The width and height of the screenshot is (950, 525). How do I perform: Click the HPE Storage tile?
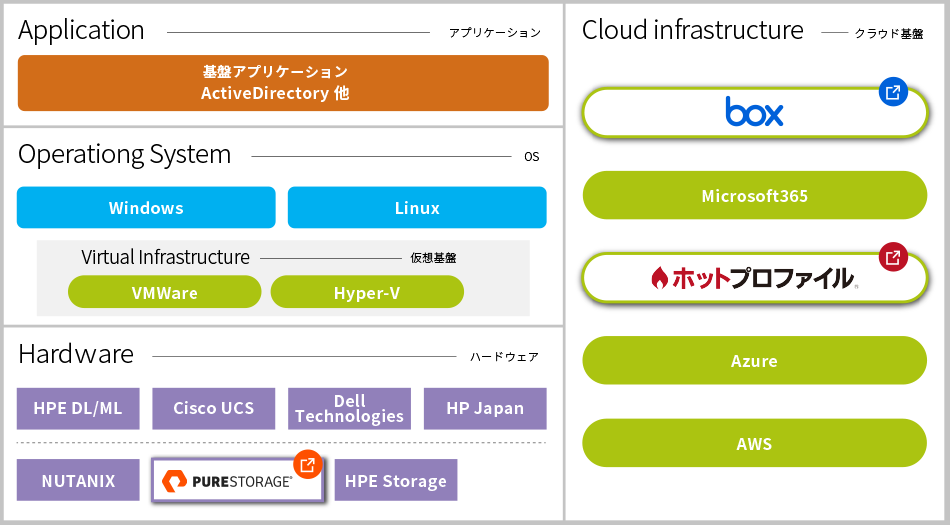tap(396, 480)
